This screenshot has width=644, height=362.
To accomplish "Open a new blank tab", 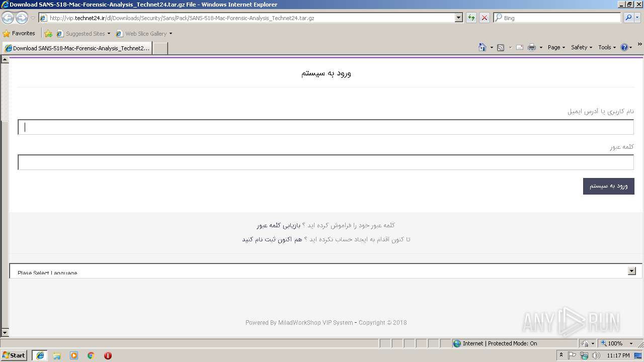I will pyautogui.click(x=160, y=48).
